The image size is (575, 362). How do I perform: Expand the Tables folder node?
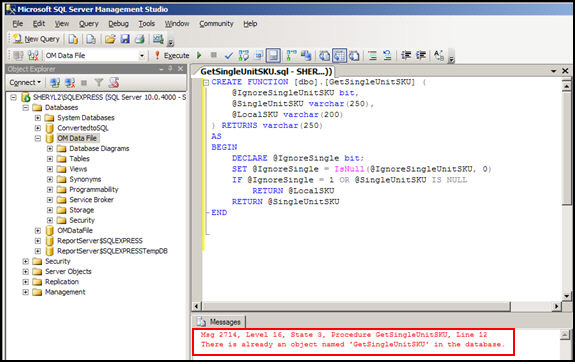(x=50, y=159)
